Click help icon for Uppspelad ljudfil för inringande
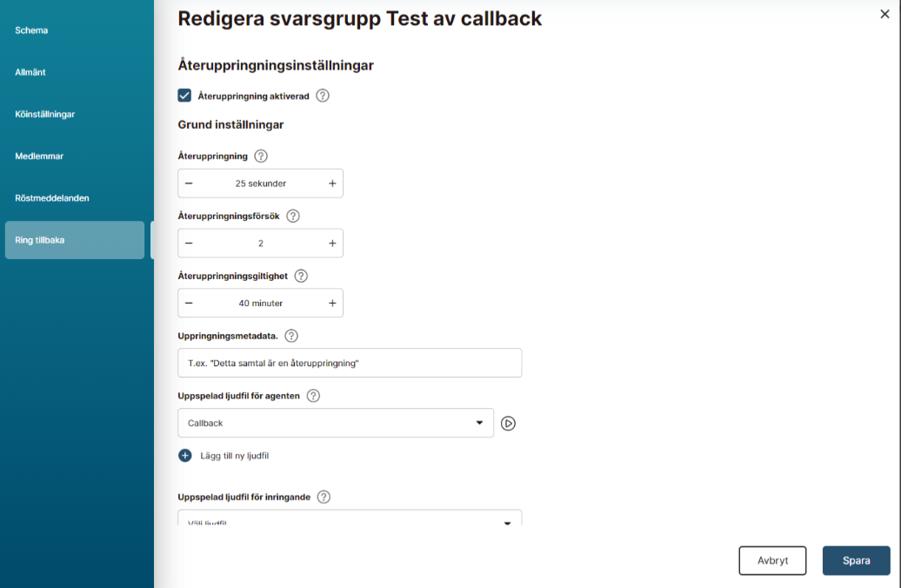Screen dimensions: 901x588 coord(324,498)
